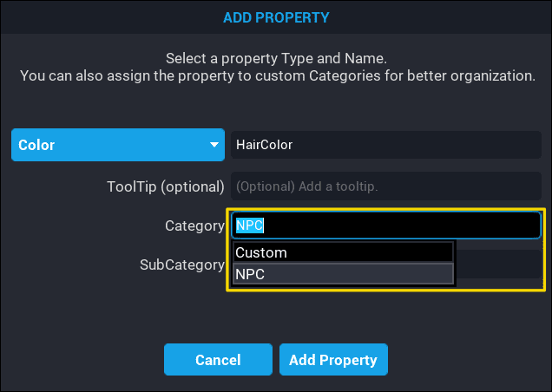Click the custom Categories instruction line

tap(276, 76)
